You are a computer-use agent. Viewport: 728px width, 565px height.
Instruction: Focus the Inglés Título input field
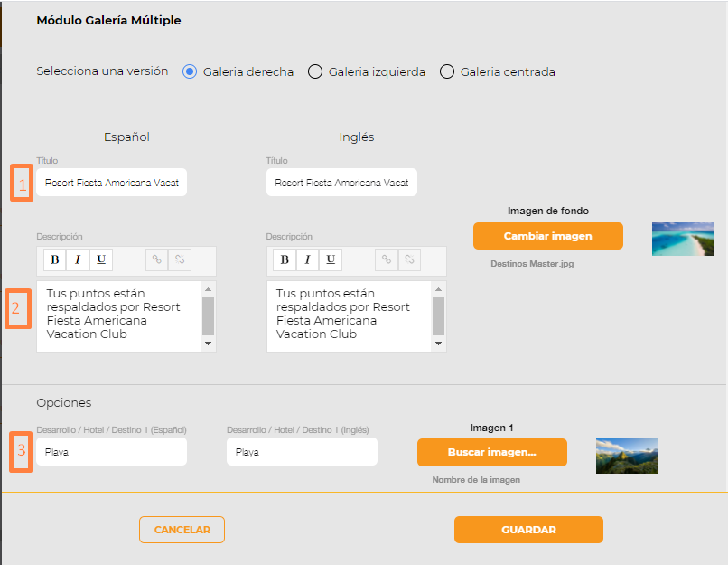click(x=341, y=182)
